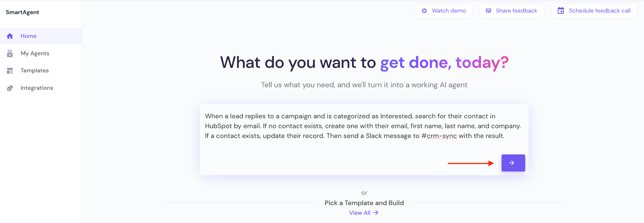The height and width of the screenshot is (223, 644).
Task: Click the Integrations plug icon
Action: coord(10,88)
